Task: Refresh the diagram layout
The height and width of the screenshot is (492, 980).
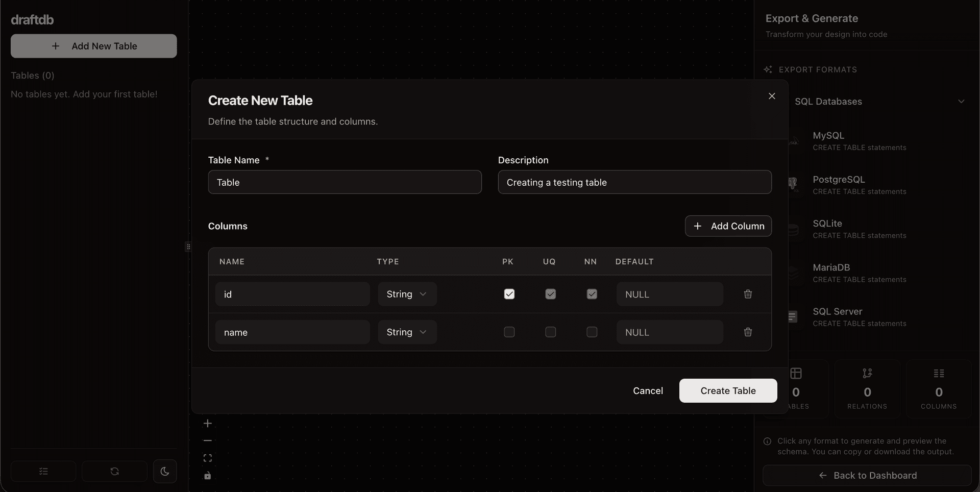Action: coord(114,471)
